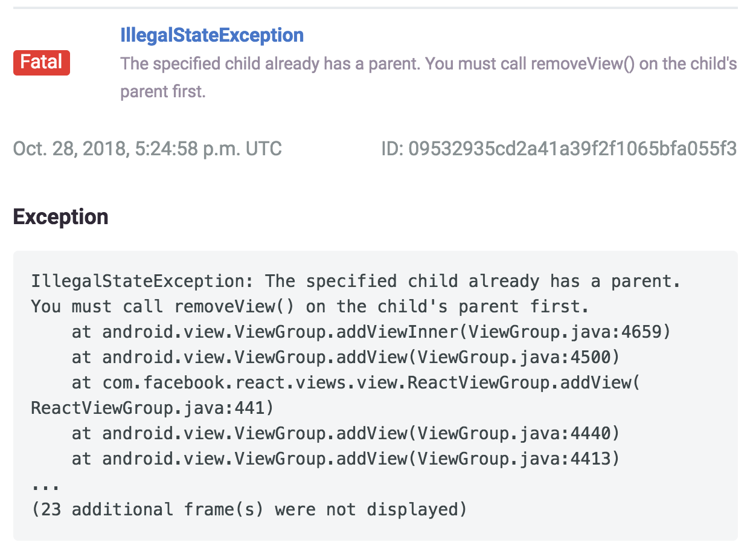Click the red Fatal severity badge

41,62
